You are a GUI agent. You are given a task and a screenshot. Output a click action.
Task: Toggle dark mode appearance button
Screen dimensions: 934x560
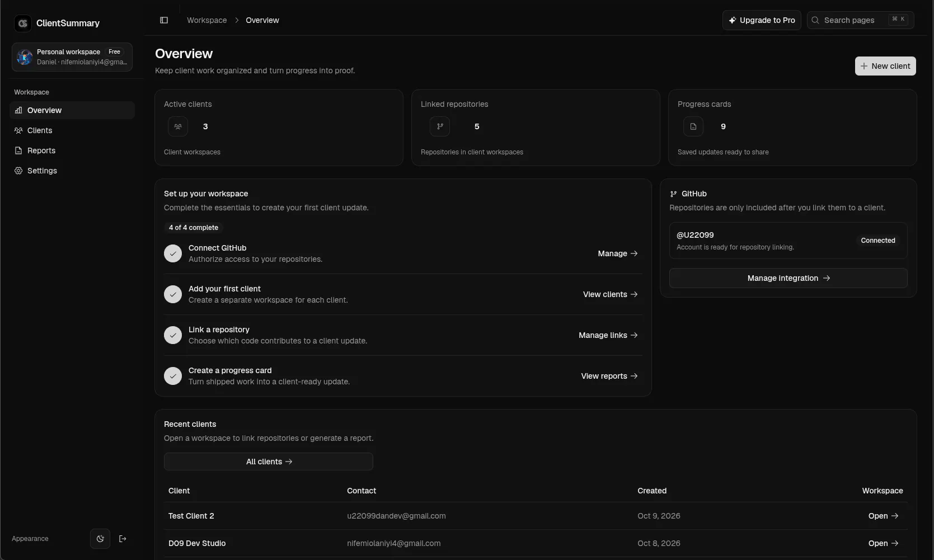100,539
